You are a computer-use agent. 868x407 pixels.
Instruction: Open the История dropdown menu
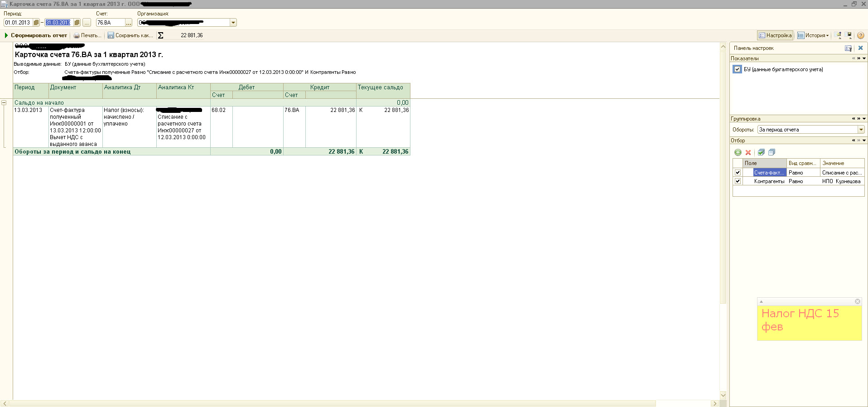(813, 35)
